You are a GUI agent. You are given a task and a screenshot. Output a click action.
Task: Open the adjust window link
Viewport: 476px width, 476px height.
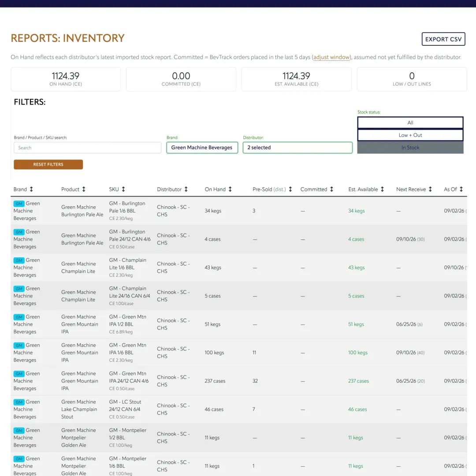pyautogui.click(x=331, y=57)
